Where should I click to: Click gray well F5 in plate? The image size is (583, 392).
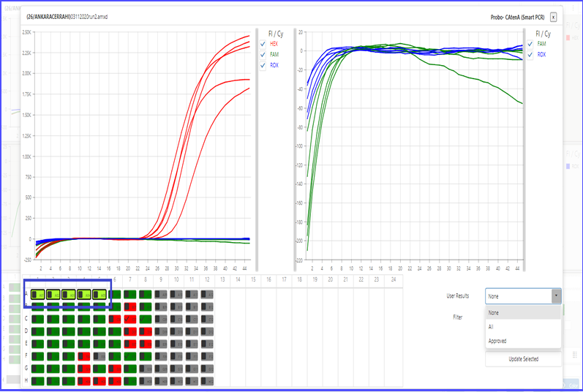pos(99,356)
